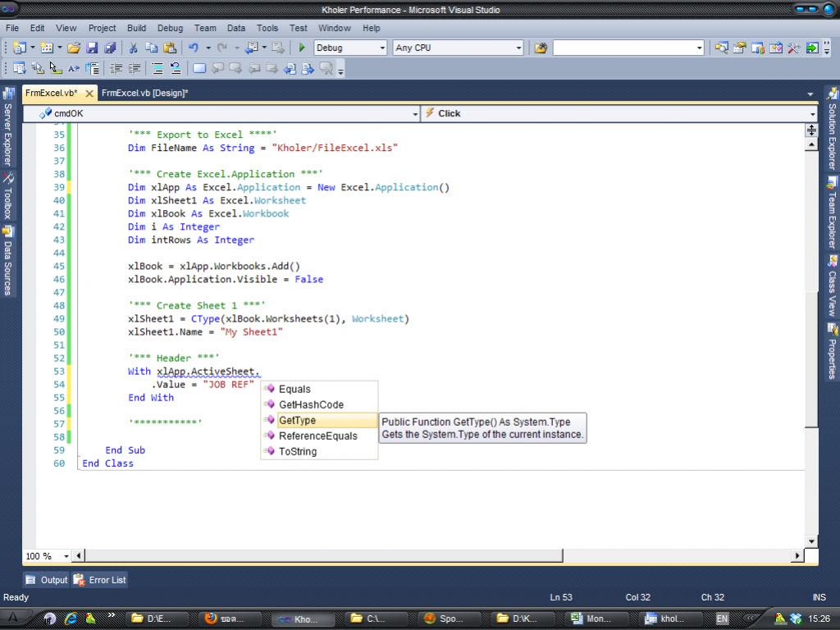Select GetType from IntelliSense list
This screenshot has width=840, height=630.
(297, 420)
